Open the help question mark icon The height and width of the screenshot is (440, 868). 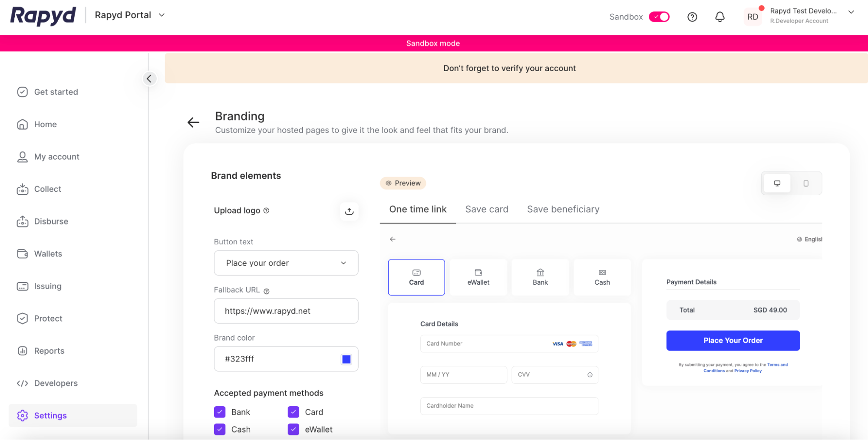point(692,16)
